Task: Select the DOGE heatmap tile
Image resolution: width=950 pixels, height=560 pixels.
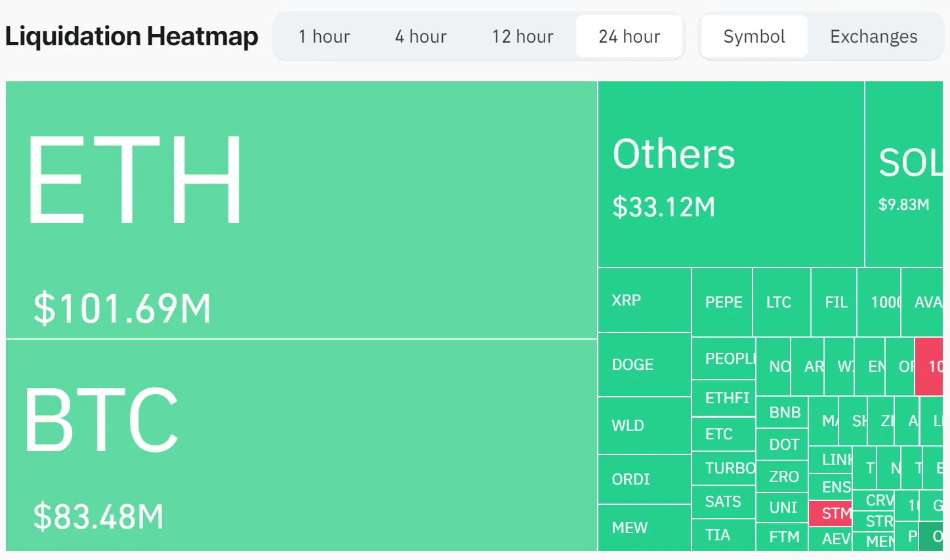Action: coord(644,365)
